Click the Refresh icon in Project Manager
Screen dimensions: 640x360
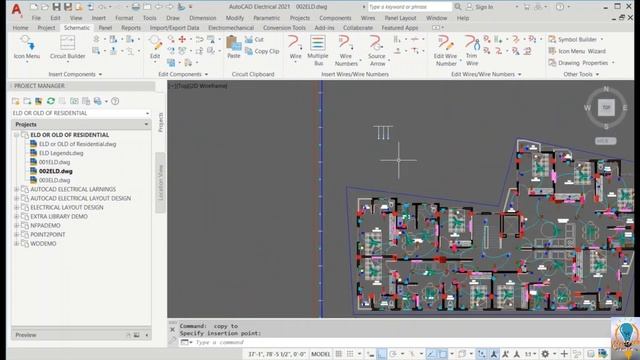tap(51, 101)
